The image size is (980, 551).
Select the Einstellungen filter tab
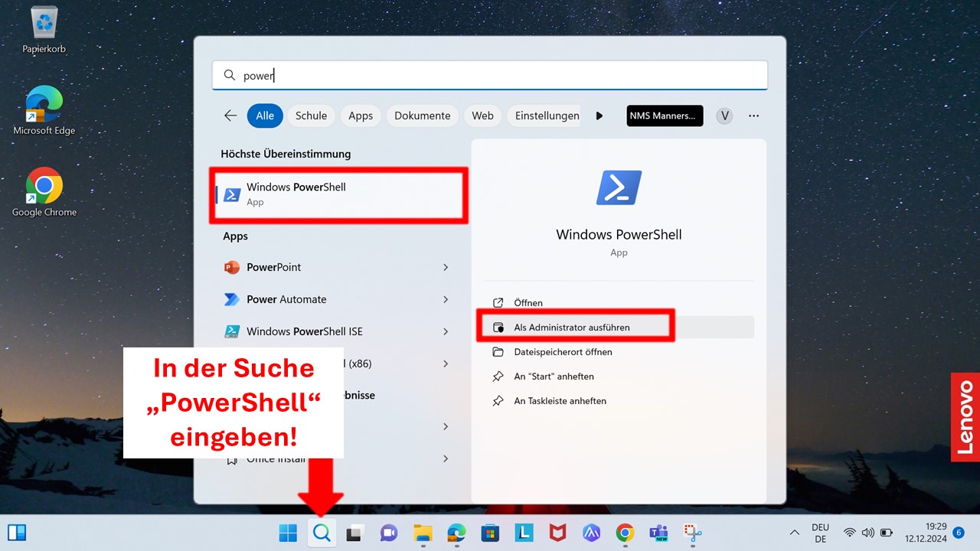pyautogui.click(x=545, y=116)
